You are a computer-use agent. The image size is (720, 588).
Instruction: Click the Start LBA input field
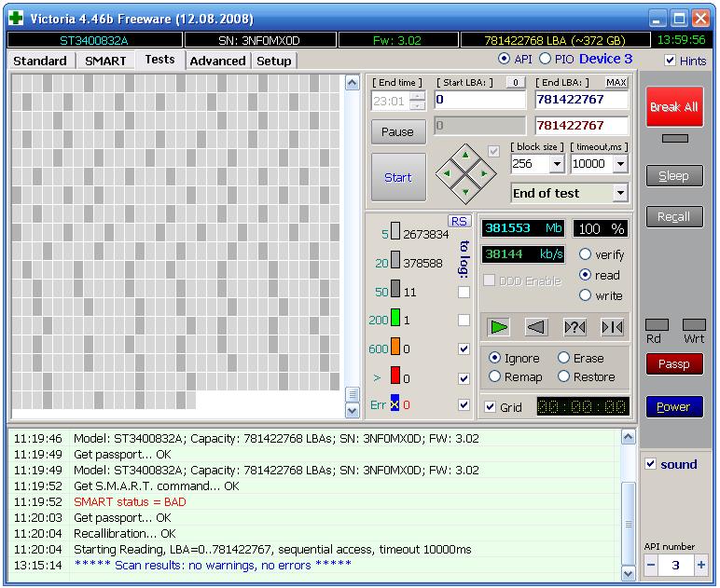tap(479, 100)
